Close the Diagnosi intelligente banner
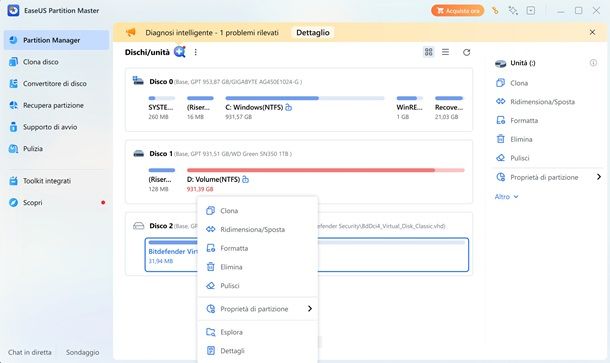 592,32
